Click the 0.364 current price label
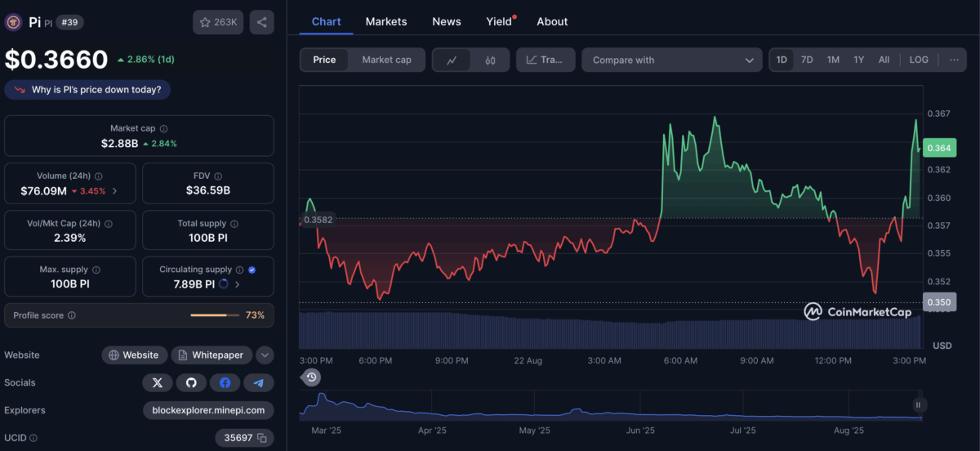Screen dimensions: 980x451 (939, 148)
